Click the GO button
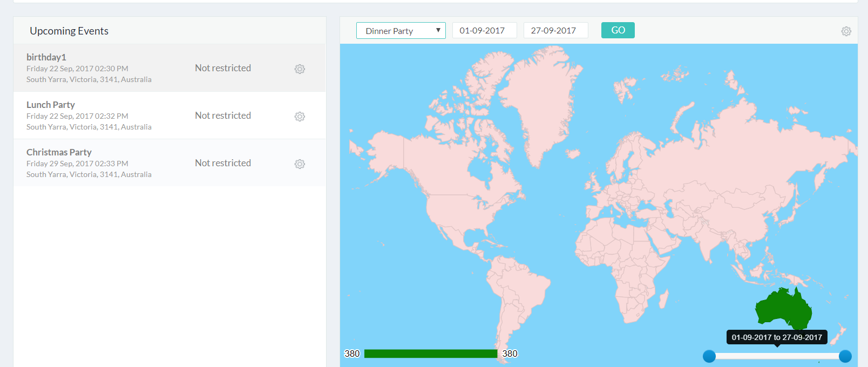Viewport: 868px width, 367px height. [618, 30]
